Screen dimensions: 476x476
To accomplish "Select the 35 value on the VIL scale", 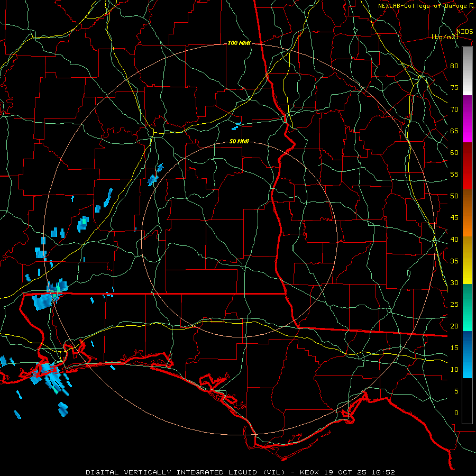I will click(454, 261).
